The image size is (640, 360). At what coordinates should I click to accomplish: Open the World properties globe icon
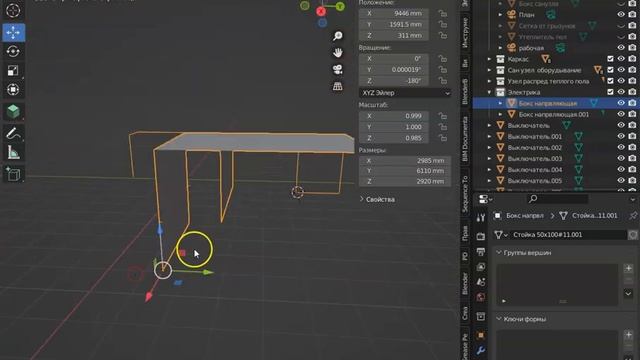pos(481,297)
